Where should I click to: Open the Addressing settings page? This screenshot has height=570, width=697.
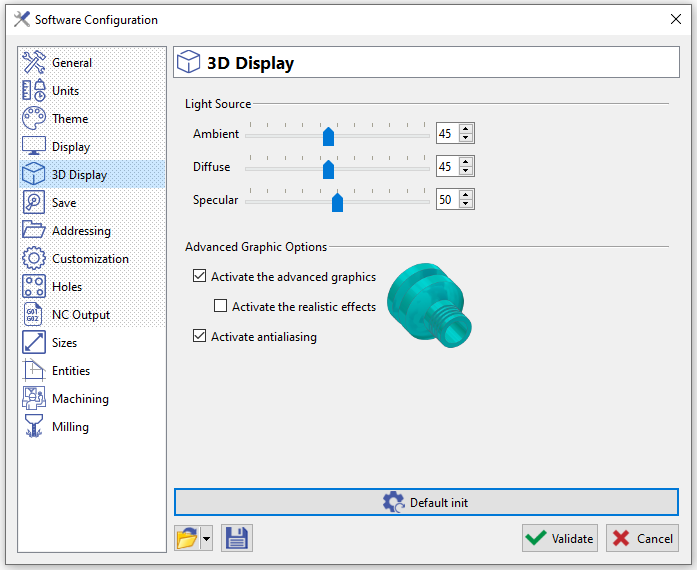click(x=81, y=230)
